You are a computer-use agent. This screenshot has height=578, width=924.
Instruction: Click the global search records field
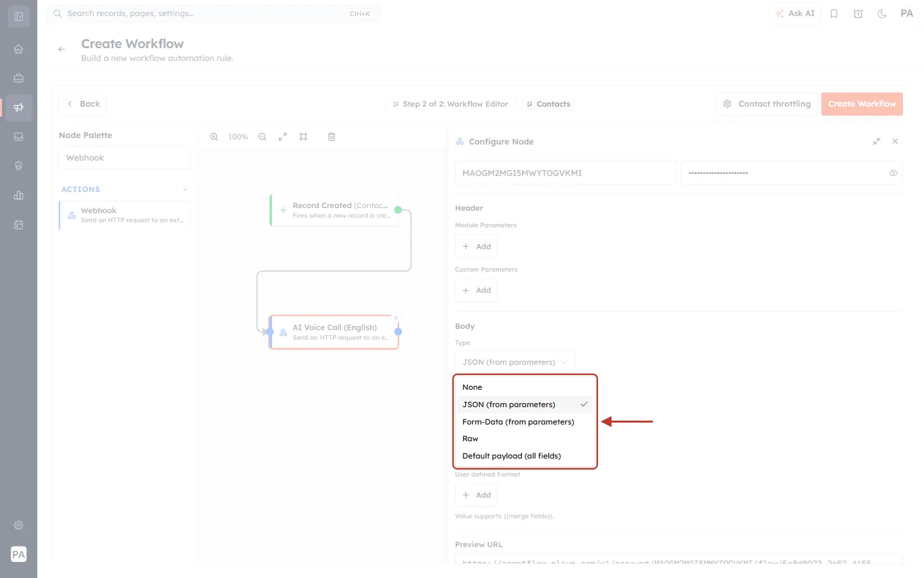click(214, 13)
